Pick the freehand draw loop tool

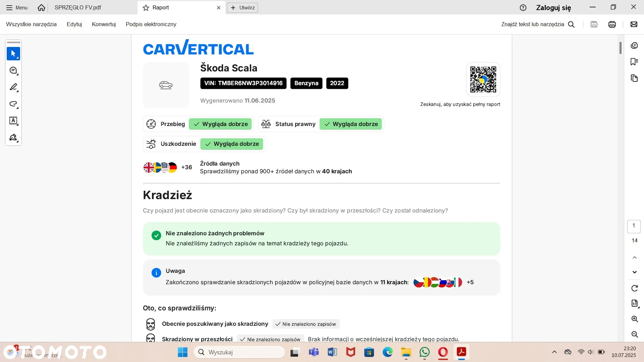(x=13, y=104)
